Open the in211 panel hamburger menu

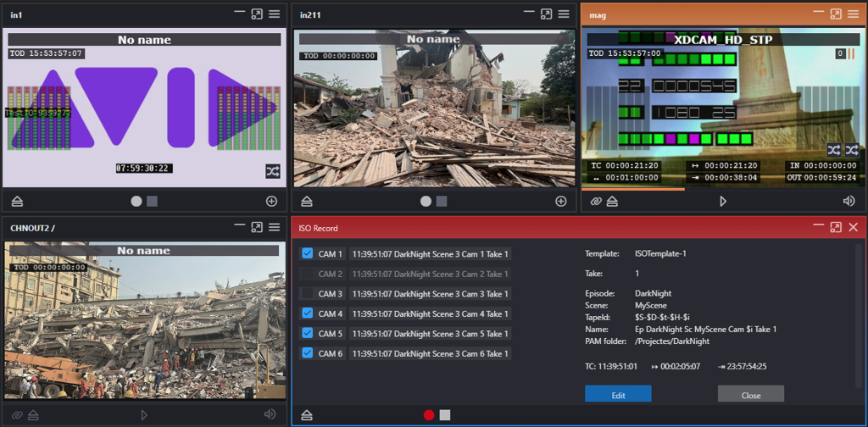(x=564, y=14)
